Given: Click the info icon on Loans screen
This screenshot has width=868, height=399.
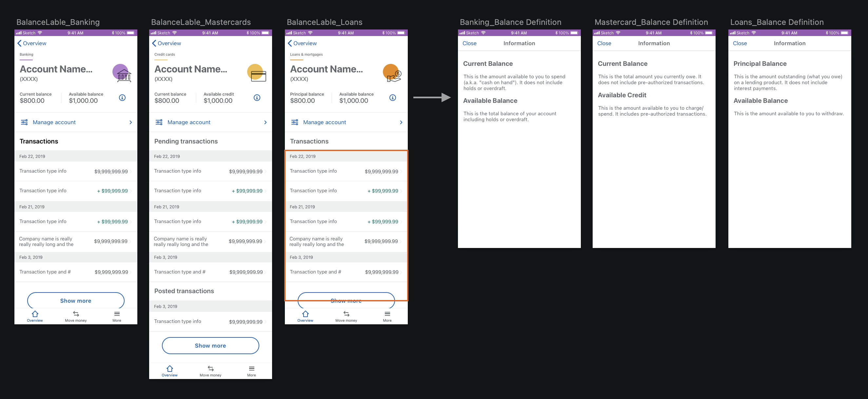Looking at the screenshot, I should click(393, 98).
